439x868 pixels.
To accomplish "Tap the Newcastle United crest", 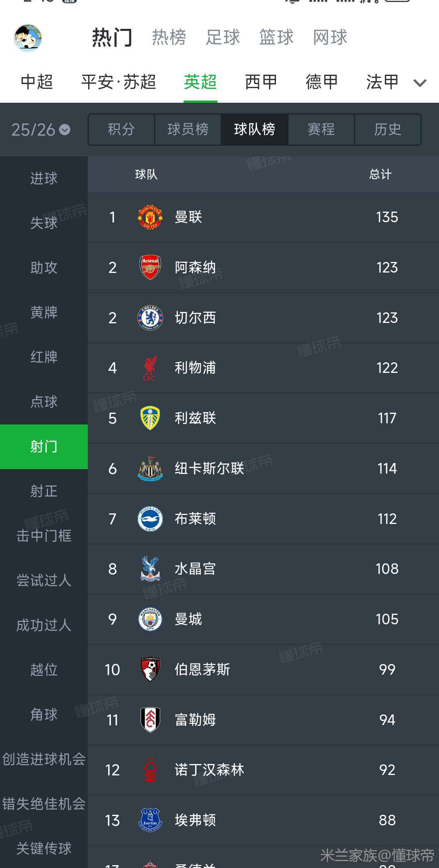I will click(150, 468).
